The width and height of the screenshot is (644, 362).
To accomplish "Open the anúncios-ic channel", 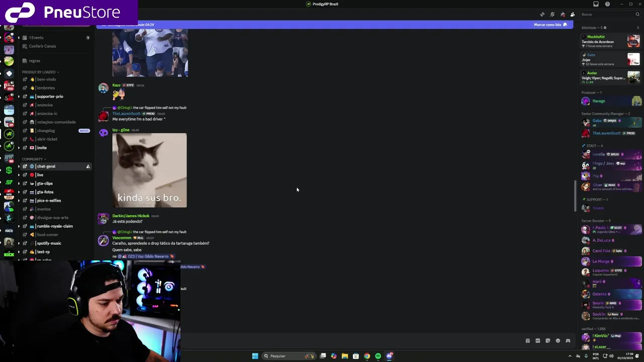I will [x=55, y=114].
